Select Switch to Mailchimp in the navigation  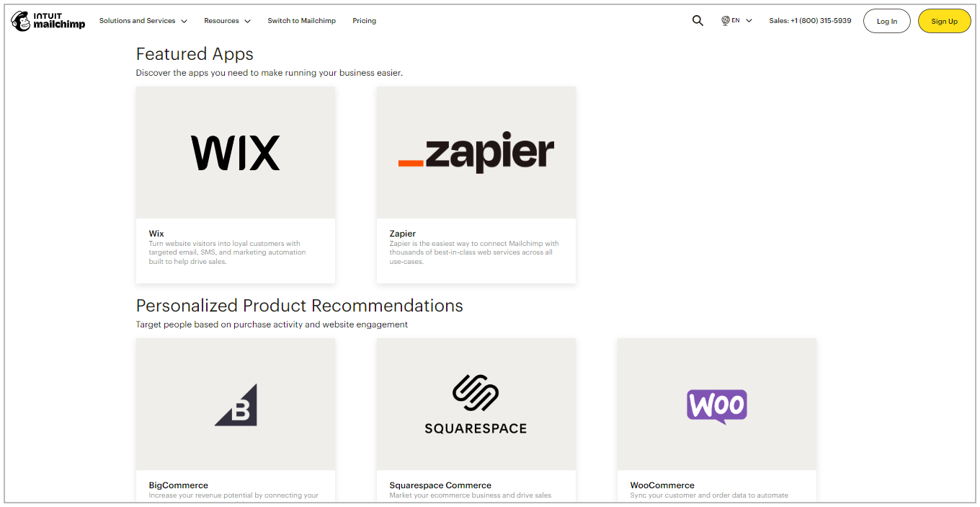[301, 21]
